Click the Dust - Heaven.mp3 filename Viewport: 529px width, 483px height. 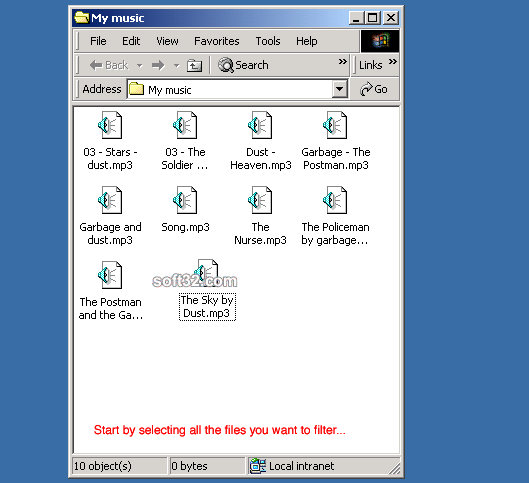260,159
